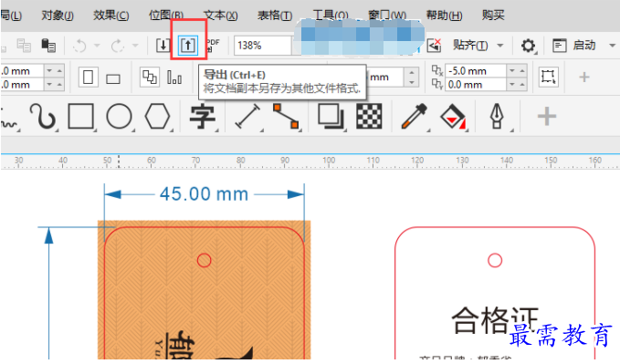Click the Import toolbar icon
This screenshot has width=620, height=364.
pyautogui.click(x=163, y=46)
